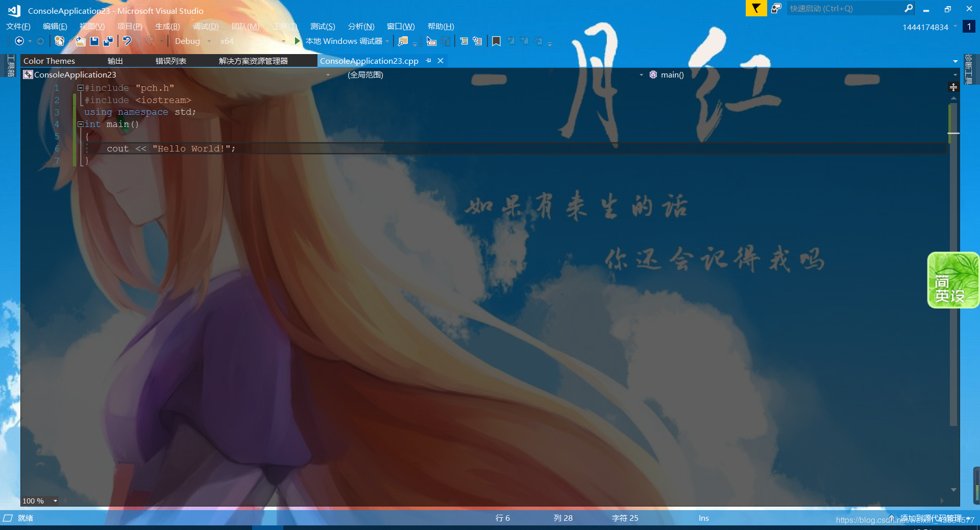Toggle a bookmark on the current line
The image size is (980, 530).
pyautogui.click(x=496, y=41)
